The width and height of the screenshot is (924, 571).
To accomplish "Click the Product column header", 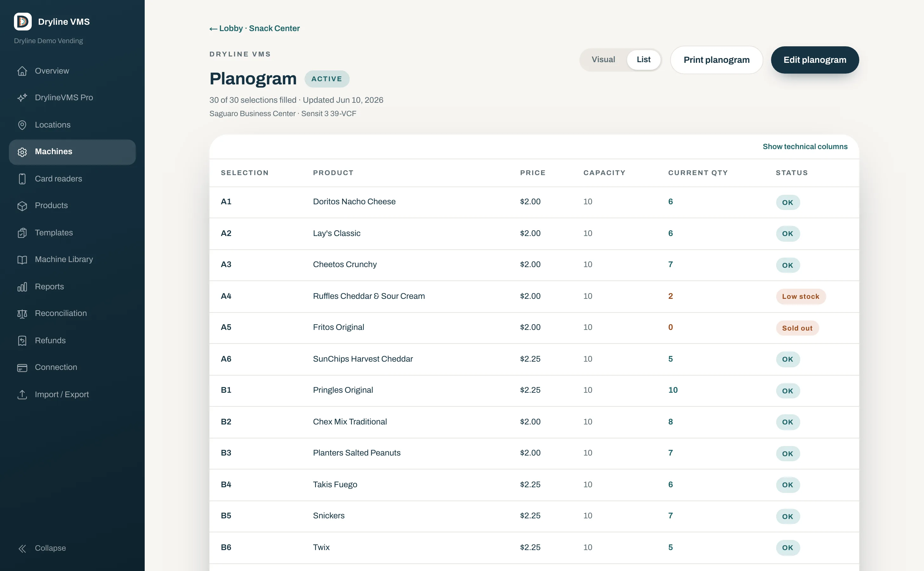I will click(x=333, y=173).
